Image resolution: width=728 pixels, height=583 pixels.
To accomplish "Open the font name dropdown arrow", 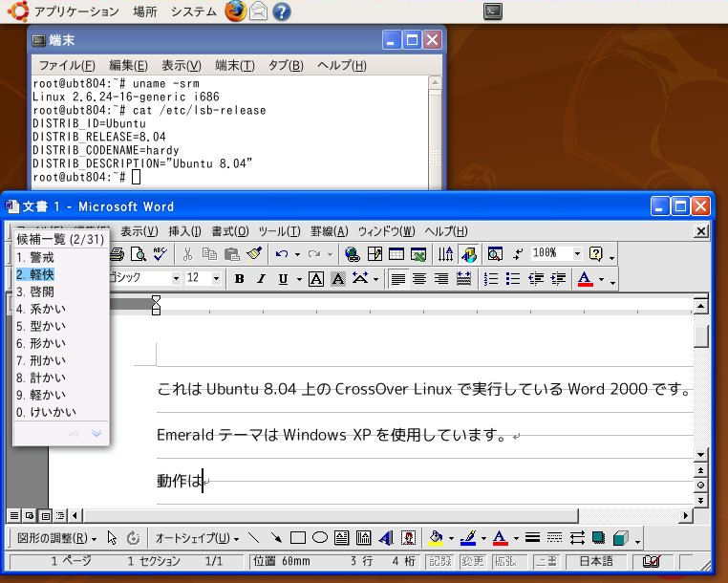I will click(176, 279).
